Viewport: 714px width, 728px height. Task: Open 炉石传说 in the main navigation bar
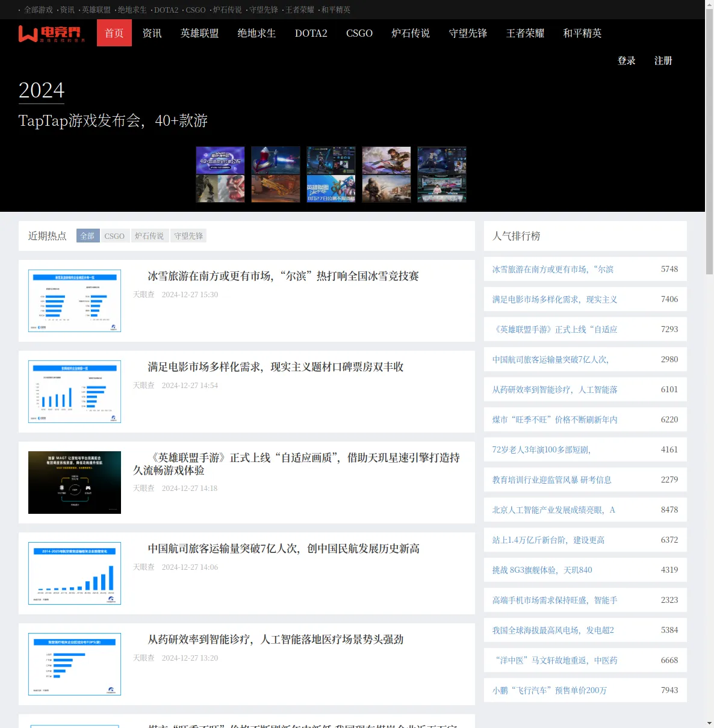coord(411,33)
